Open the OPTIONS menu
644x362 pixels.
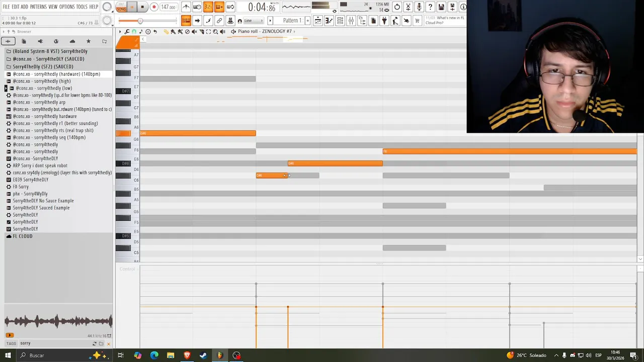click(67, 7)
